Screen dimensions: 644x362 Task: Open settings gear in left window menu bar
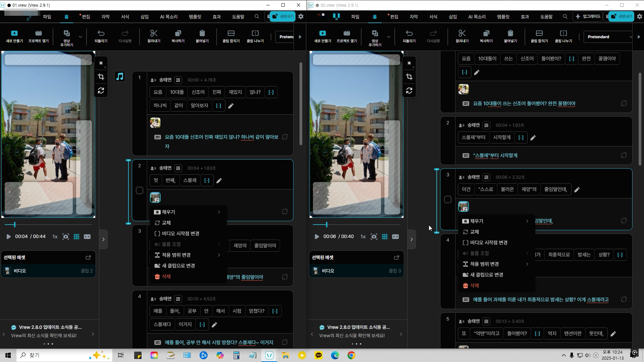301,16
